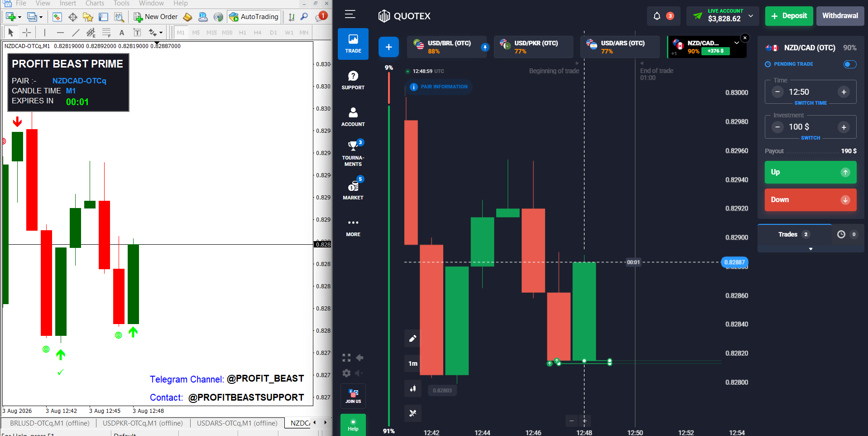Switch to H4 timeframe
Viewport: 868px width, 436px height.
(258, 33)
